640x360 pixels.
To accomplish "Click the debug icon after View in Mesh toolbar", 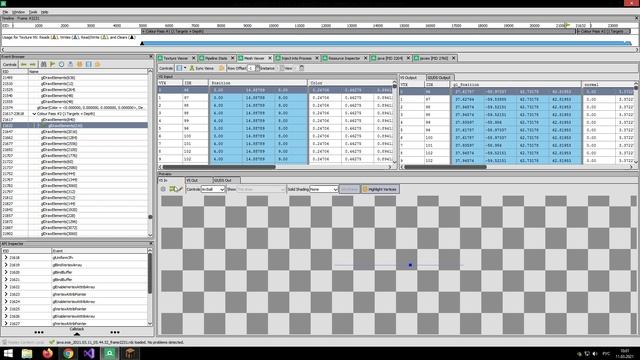I will (x=302, y=68).
